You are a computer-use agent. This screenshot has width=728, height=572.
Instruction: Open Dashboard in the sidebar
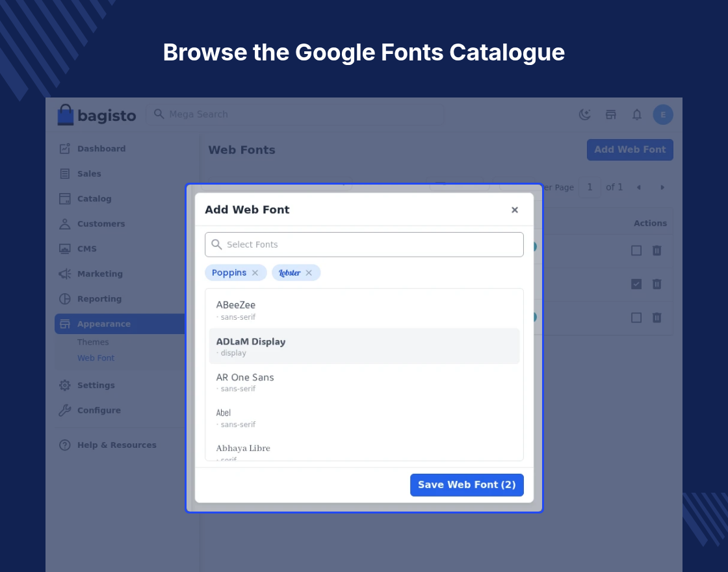pos(101,149)
